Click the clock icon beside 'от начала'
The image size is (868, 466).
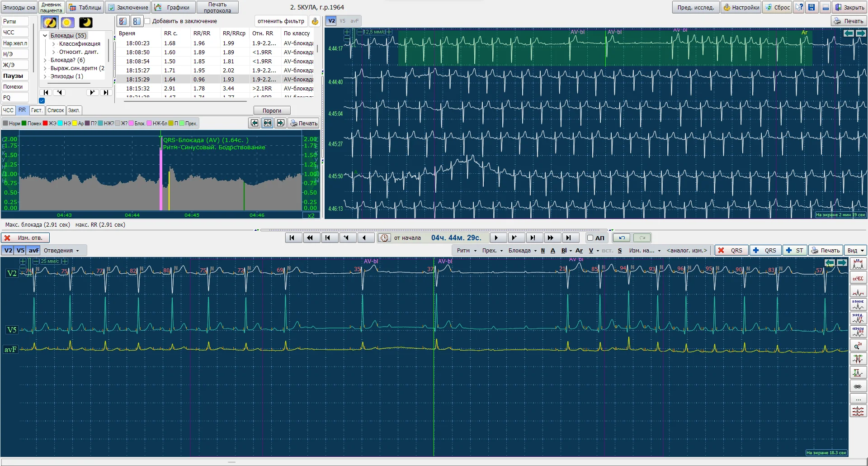point(384,238)
